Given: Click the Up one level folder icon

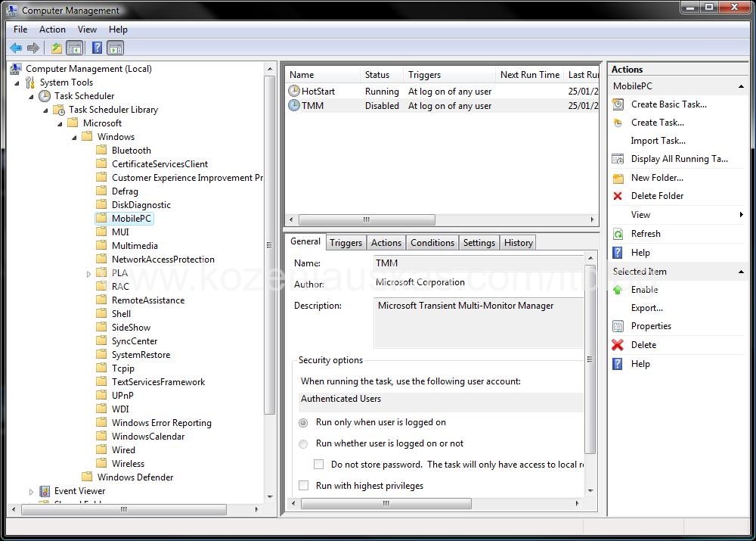Looking at the screenshot, I should click(57, 48).
